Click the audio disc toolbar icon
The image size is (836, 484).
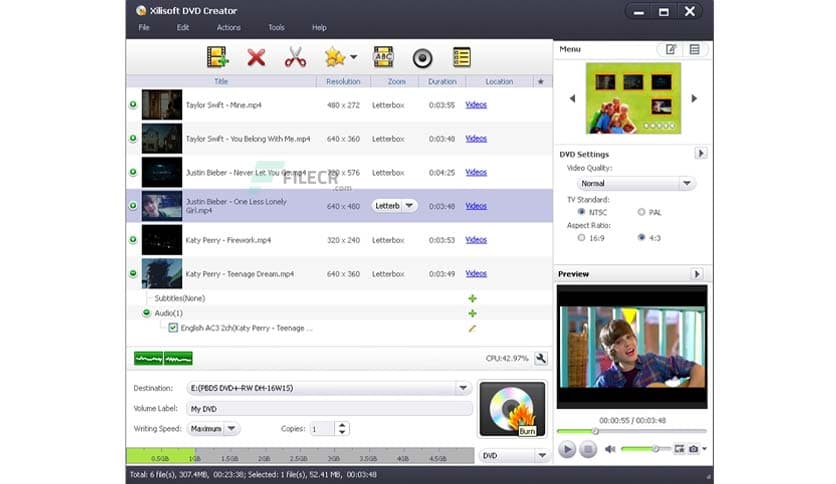click(422, 58)
